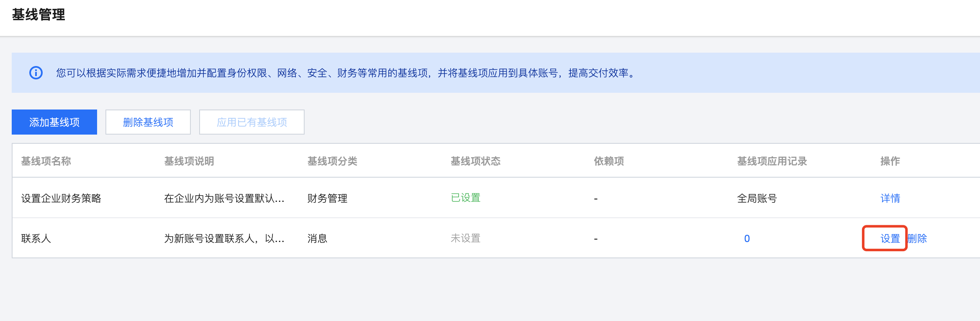
Task: Click the 基线项说明 column header
Action: (189, 161)
